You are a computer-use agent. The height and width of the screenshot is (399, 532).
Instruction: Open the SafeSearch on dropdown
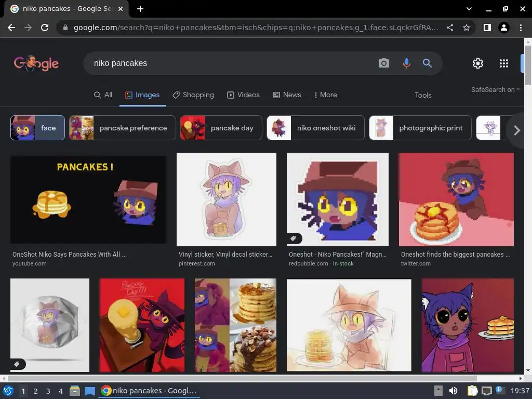pyautogui.click(x=495, y=89)
